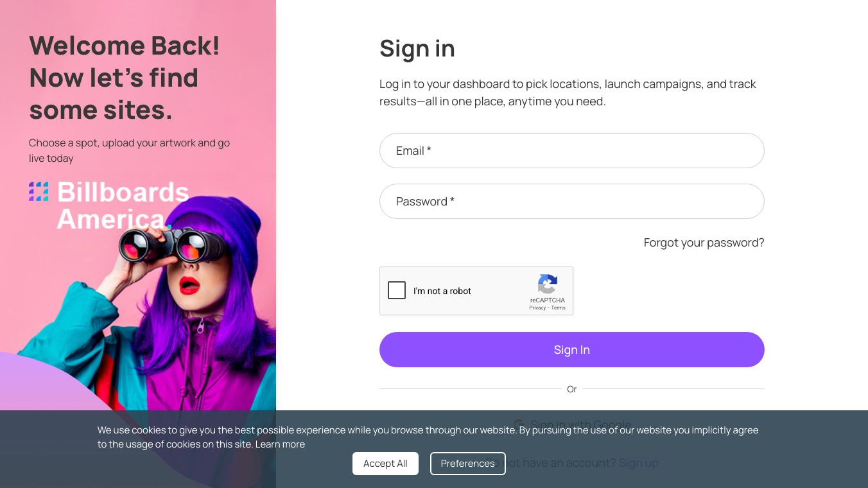Screen dimensions: 868x488
Task: Click the dashboard description paragraph
Action: coord(568,92)
